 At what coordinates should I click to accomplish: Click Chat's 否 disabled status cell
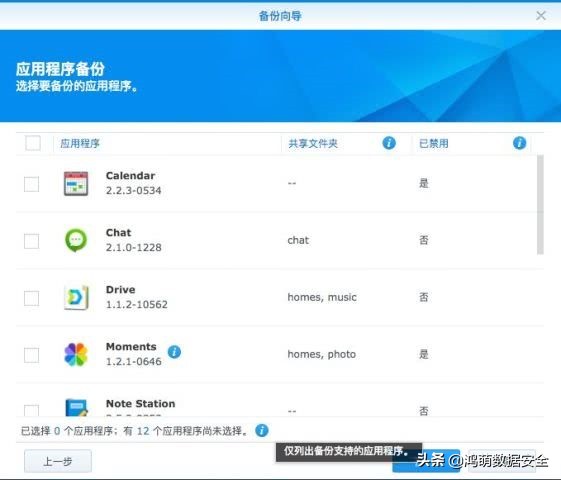pyautogui.click(x=424, y=240)
